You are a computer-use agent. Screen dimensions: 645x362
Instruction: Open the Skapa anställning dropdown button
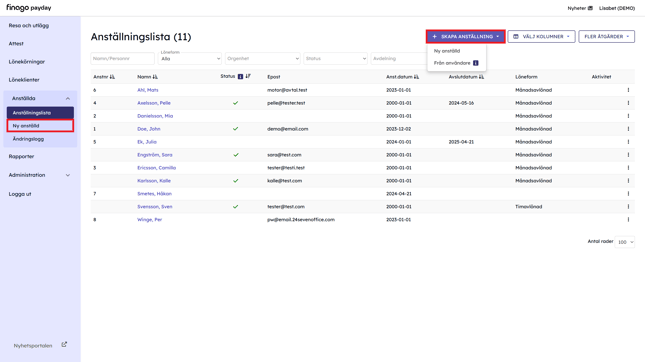point(466,37)
